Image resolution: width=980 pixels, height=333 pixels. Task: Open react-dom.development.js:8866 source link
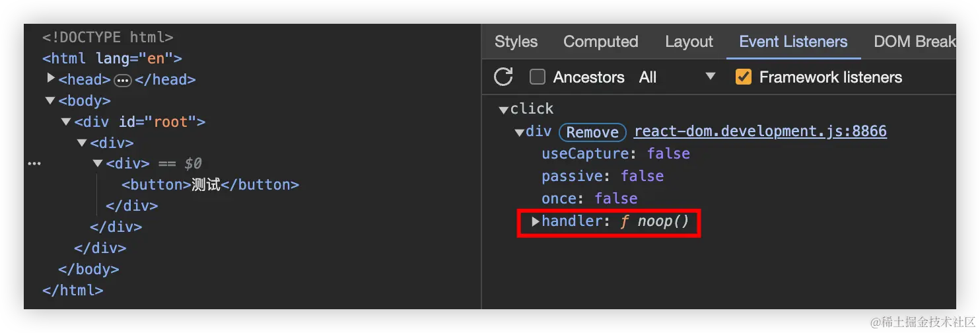760,131
